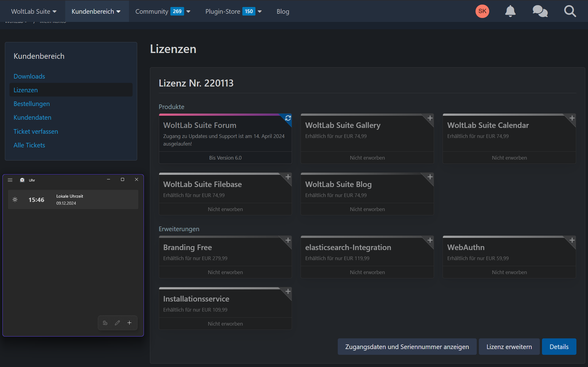Click the SK user avatar
The width and height of the screenshot is (588, 367).
tap(482, 11)
